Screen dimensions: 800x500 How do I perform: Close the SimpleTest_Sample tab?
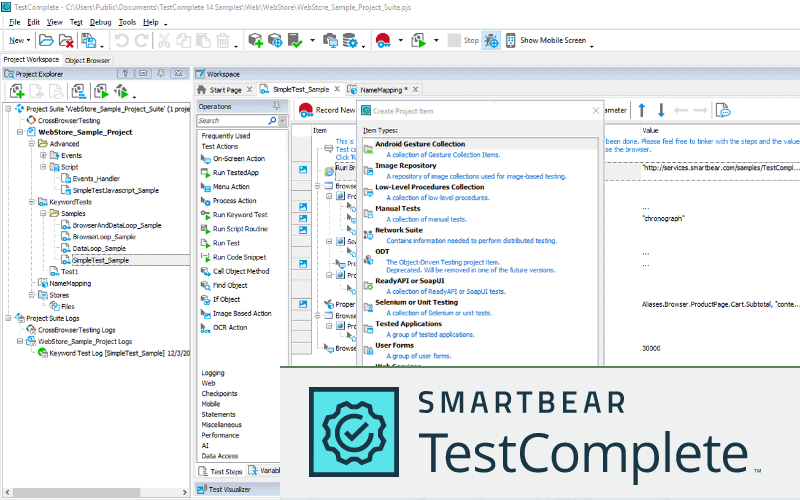coord(337,89)
